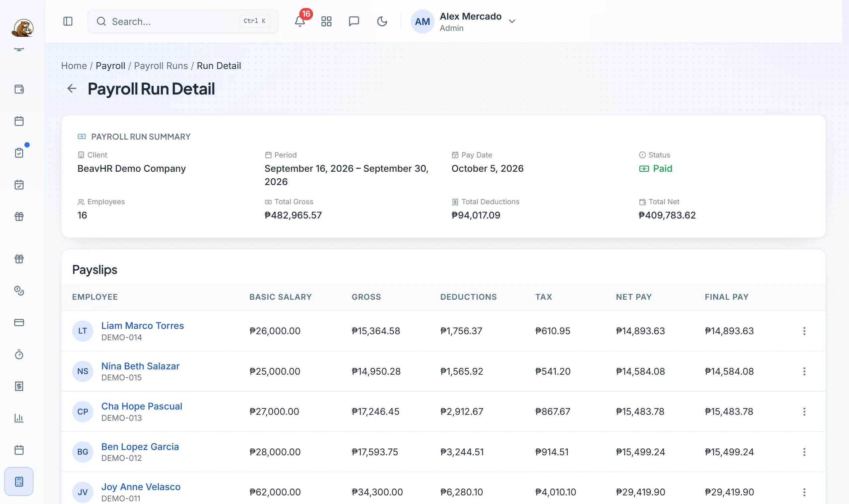Open Cha Hope Pascual employee link
Screen dimensions: 849x504
point(142,406)
